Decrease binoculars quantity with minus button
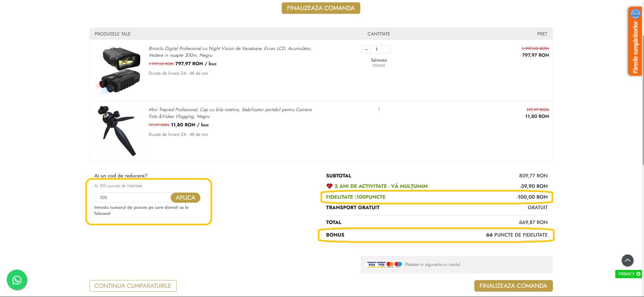644x297 pixels. tap(366, 49)
